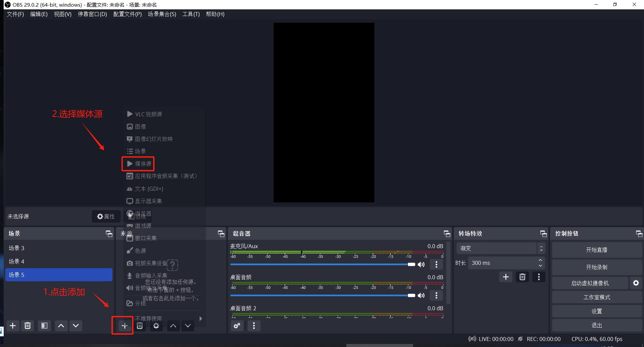Pop out the 混音器 panel
The image size is (644, 347).
point(447,233)
